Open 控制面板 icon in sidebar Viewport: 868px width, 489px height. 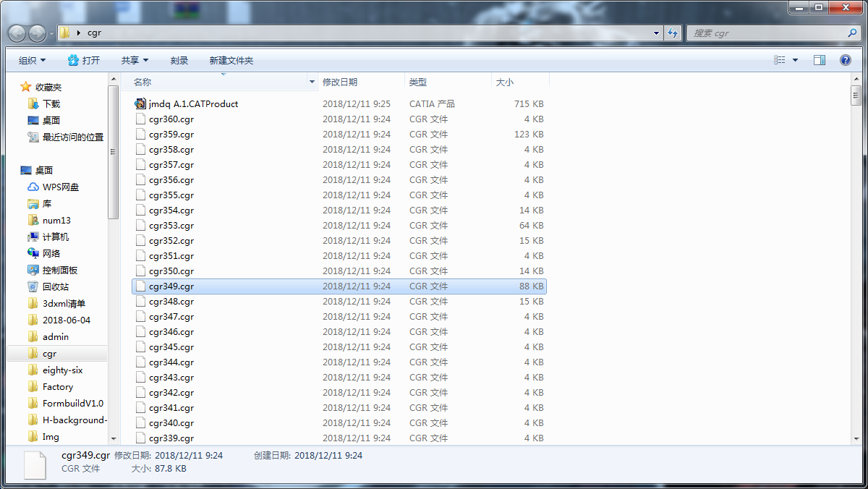click(x=33, y=270)
